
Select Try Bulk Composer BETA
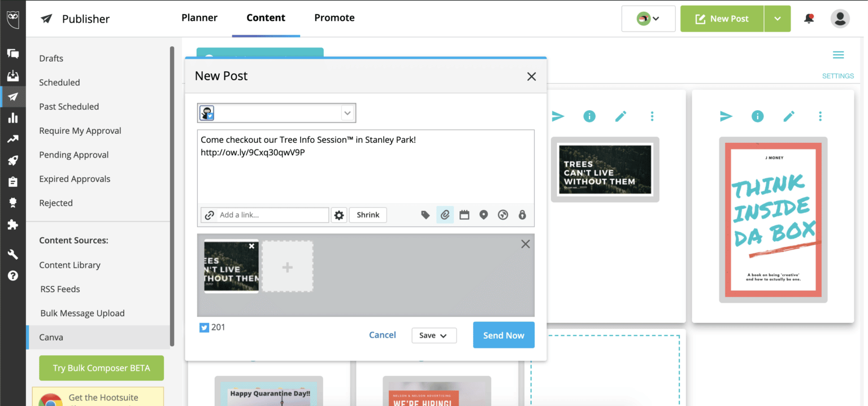coord(101,368)
